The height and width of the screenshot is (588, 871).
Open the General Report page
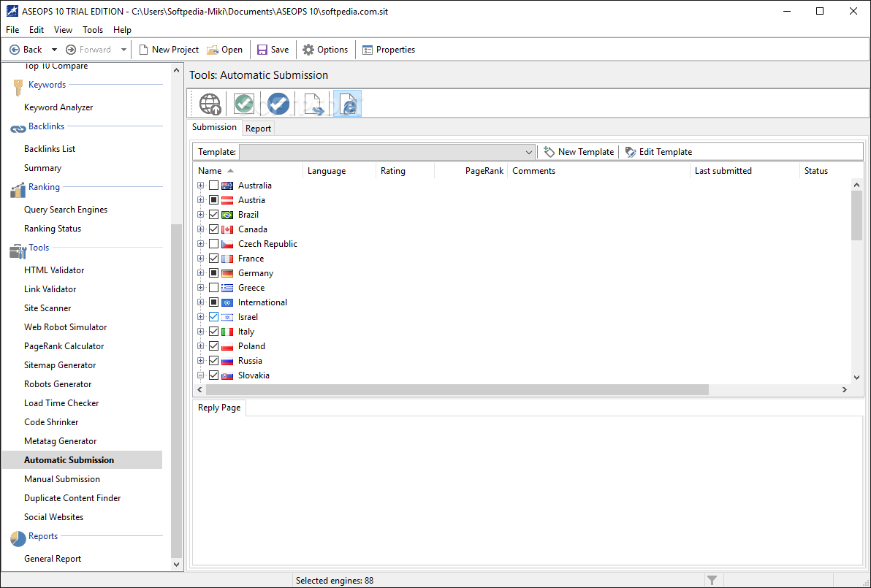[x=52, y=559]
